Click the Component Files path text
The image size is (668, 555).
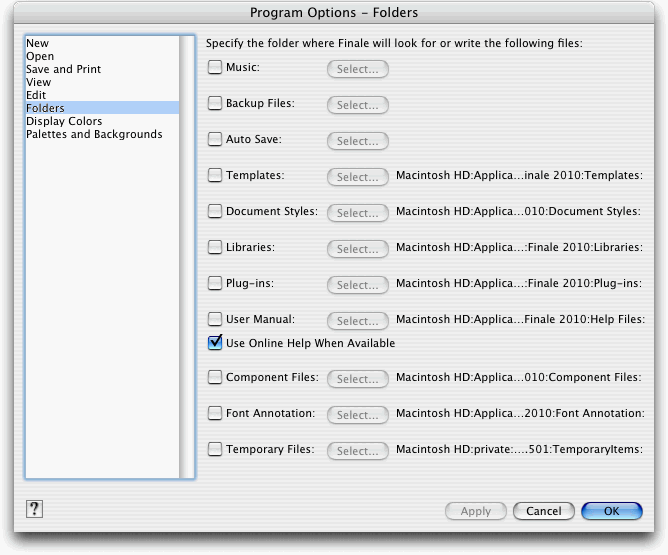519,377
